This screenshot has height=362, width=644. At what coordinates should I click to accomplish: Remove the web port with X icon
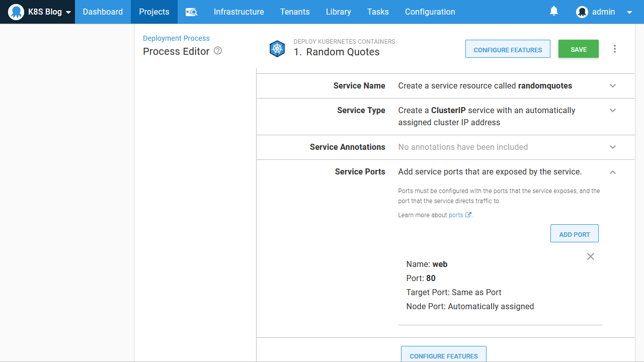pos(591,256)
